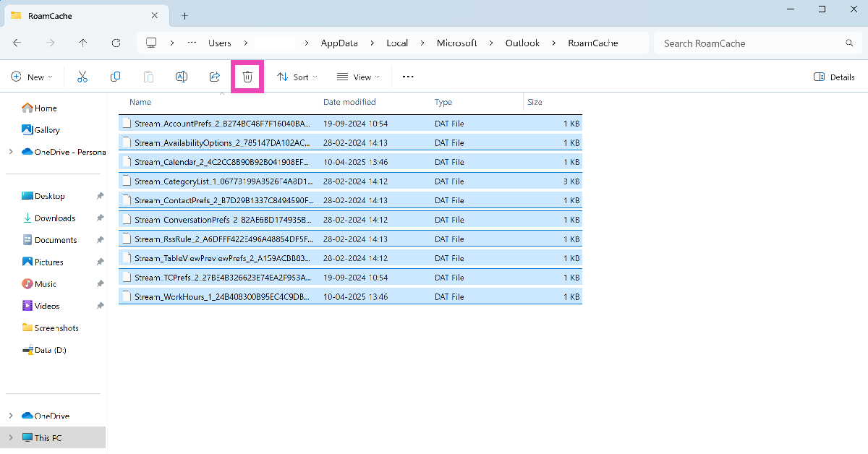Go up one folder level
The height and width of the screenshot is (454, 868).
point(82,43)
